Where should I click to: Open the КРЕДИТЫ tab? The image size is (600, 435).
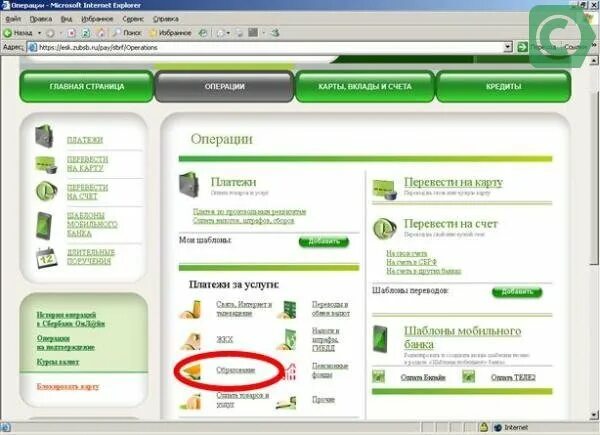[503, 86]
